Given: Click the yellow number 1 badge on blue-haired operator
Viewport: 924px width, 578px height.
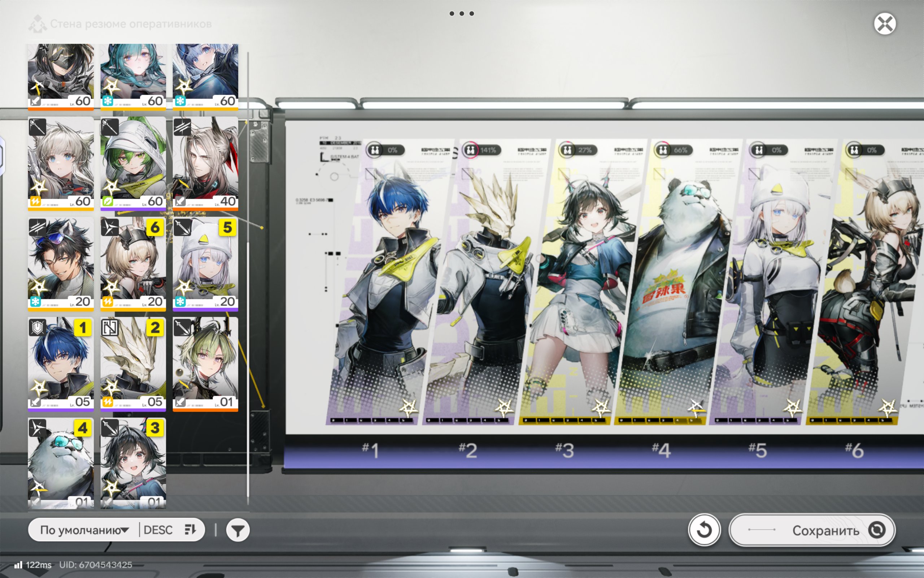Looking at the screenshot, I should pos(82,328).
